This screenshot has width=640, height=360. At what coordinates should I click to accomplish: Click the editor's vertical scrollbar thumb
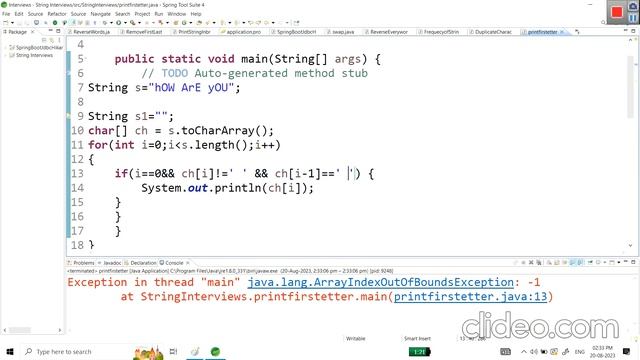click(x=630, y=87)
